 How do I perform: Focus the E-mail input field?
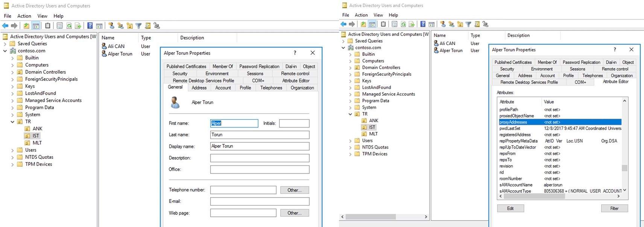(260, 201)
